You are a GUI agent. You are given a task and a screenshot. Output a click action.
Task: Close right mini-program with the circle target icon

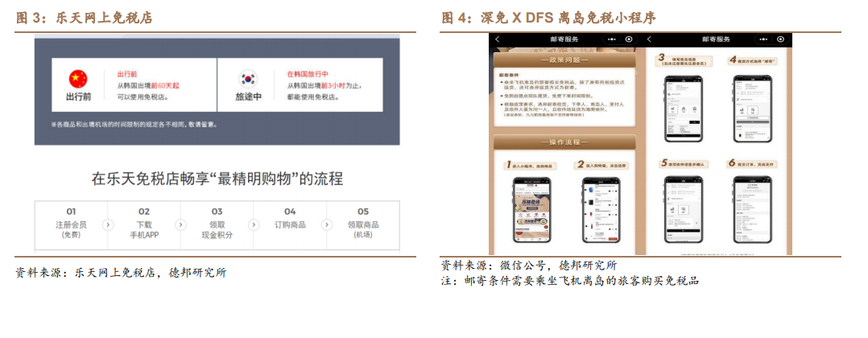(x=780, y=39)
